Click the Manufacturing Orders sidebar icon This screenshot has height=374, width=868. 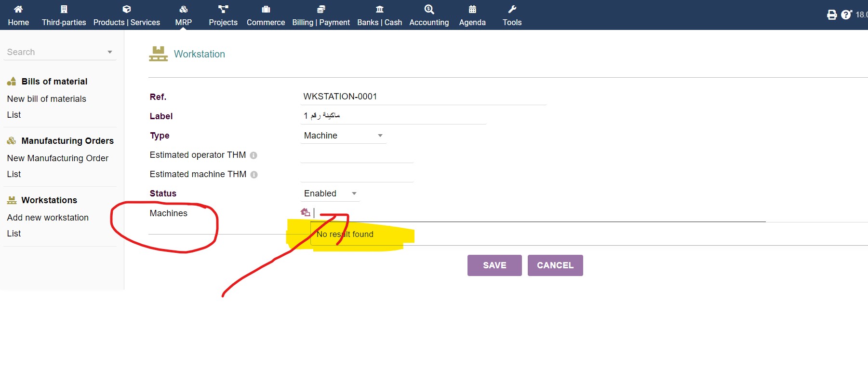pos(12,141)
